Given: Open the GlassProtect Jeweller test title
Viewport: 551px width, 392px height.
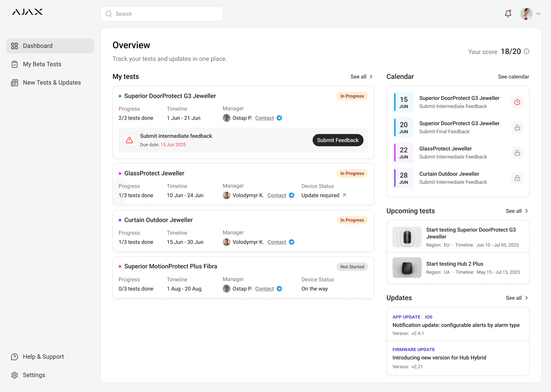Looking at the screenshot, I should (x=154, y=173).
